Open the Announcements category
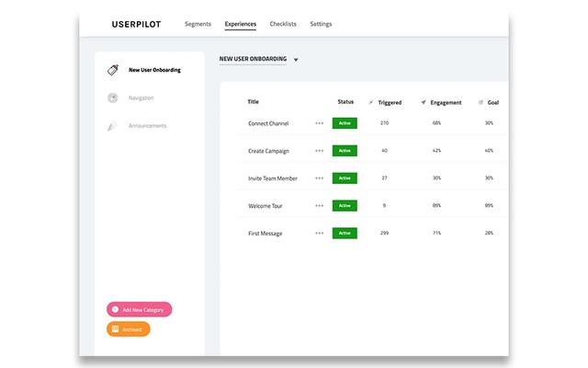 147,126
